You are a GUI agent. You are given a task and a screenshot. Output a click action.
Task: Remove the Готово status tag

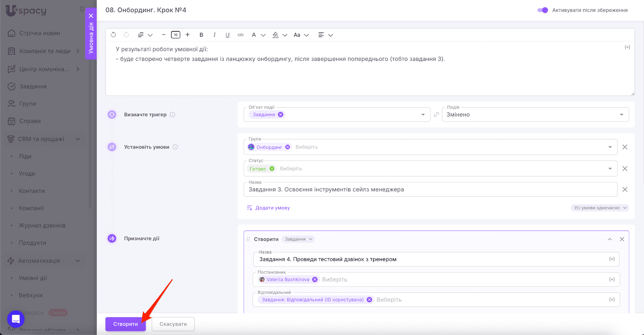pyautogui.click(x=272, y=169)
